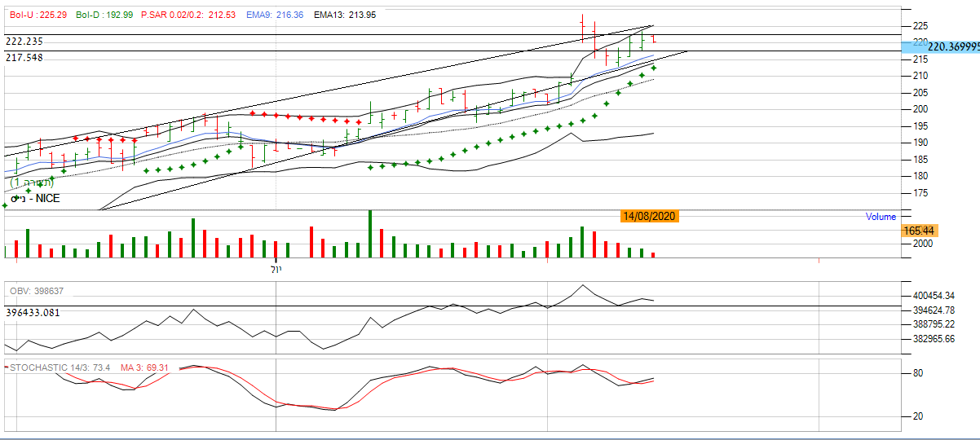Select the 396433.081 OBV line label
980x440 pixels.
33,312
